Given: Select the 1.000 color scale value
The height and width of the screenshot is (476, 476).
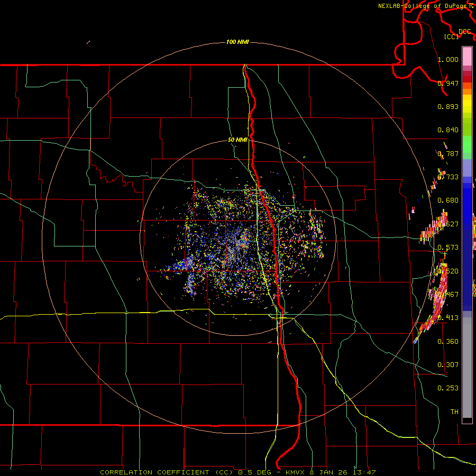Looking at the screenshot, I should (448, 59).
